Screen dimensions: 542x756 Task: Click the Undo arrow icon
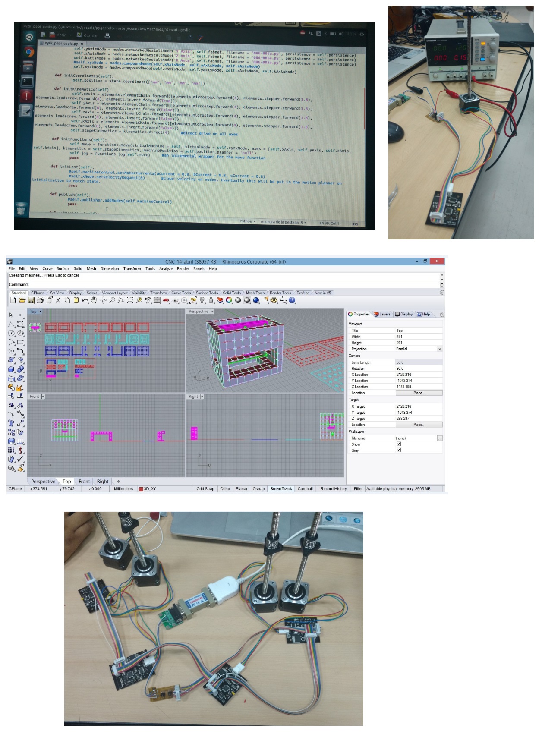[85, 300]
